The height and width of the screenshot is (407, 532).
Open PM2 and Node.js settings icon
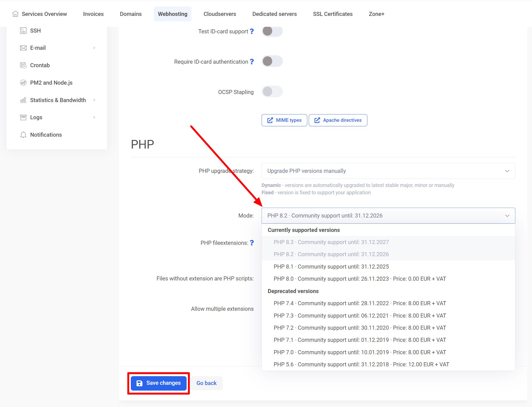point(23,82)
